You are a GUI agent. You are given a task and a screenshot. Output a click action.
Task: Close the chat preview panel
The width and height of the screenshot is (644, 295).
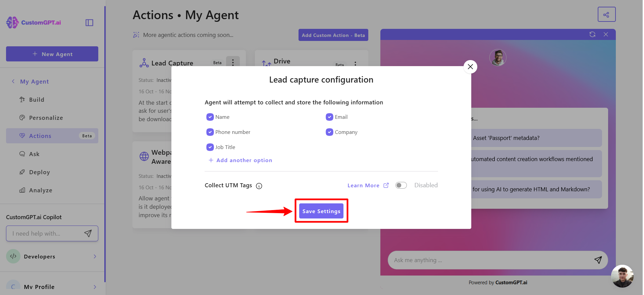(x=606, y=34)
